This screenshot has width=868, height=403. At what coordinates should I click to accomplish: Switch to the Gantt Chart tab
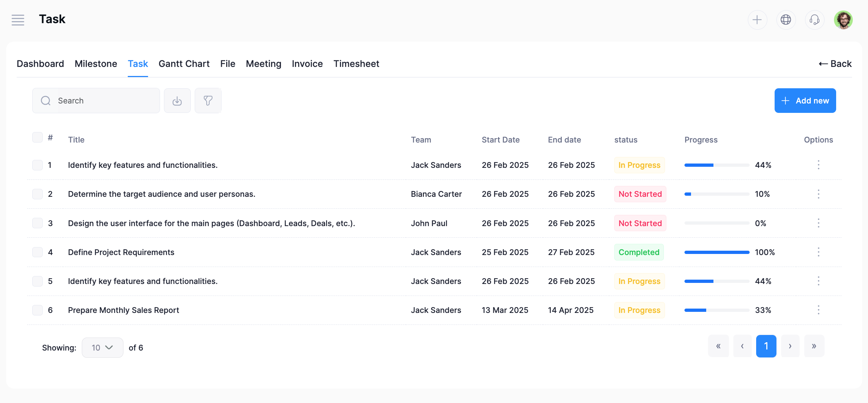[x=184, y=64]
